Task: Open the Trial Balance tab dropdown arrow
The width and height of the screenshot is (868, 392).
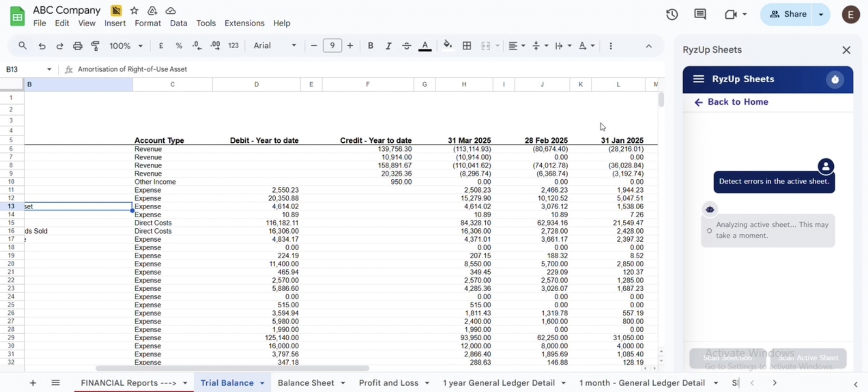Action: coord(262,383)
